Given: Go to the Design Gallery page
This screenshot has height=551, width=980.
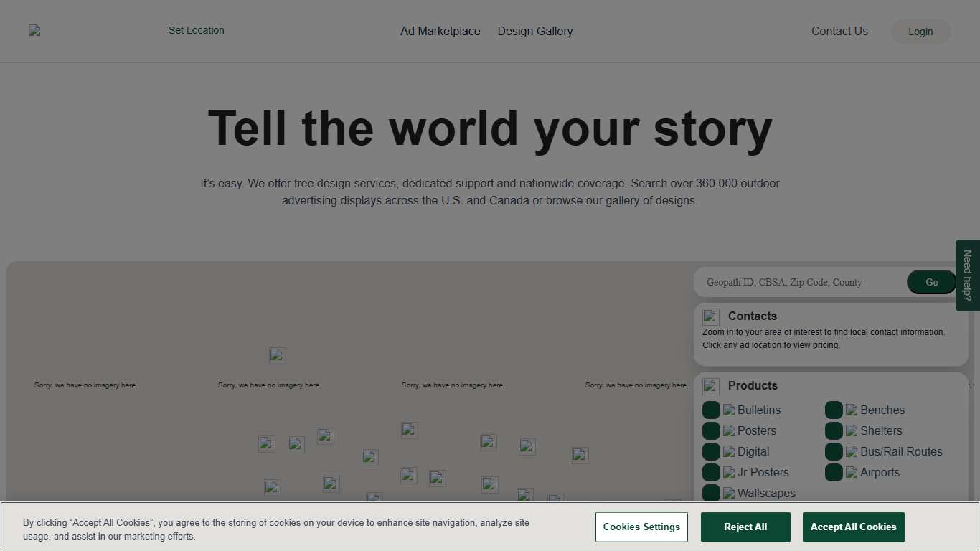Looking at the screenshot, I should pos(534,32).
